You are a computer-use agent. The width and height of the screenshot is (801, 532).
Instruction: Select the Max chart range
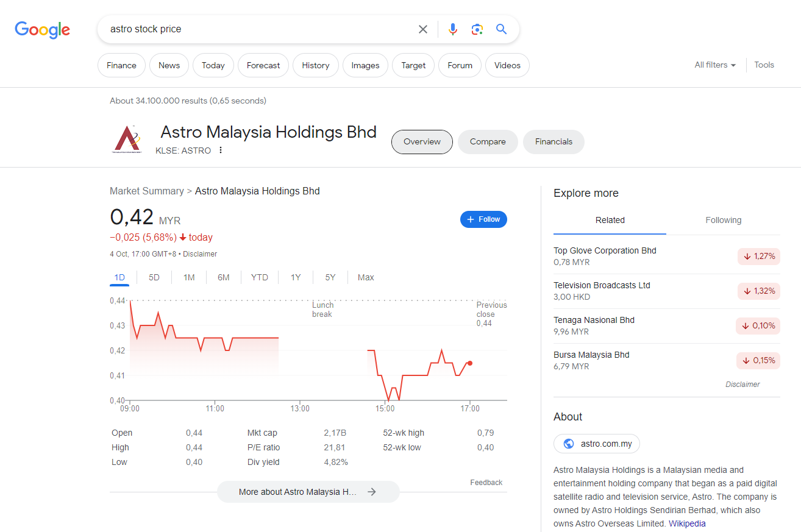(x=366, y=277)
